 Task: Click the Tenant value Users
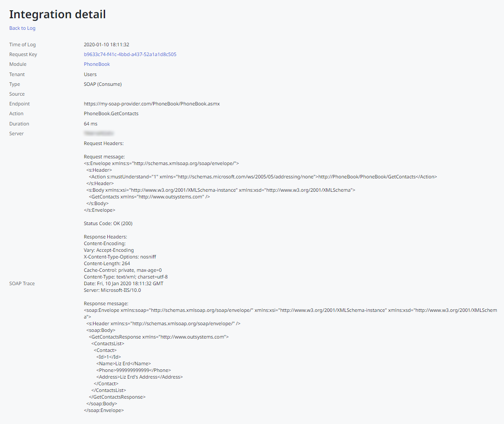90,74
